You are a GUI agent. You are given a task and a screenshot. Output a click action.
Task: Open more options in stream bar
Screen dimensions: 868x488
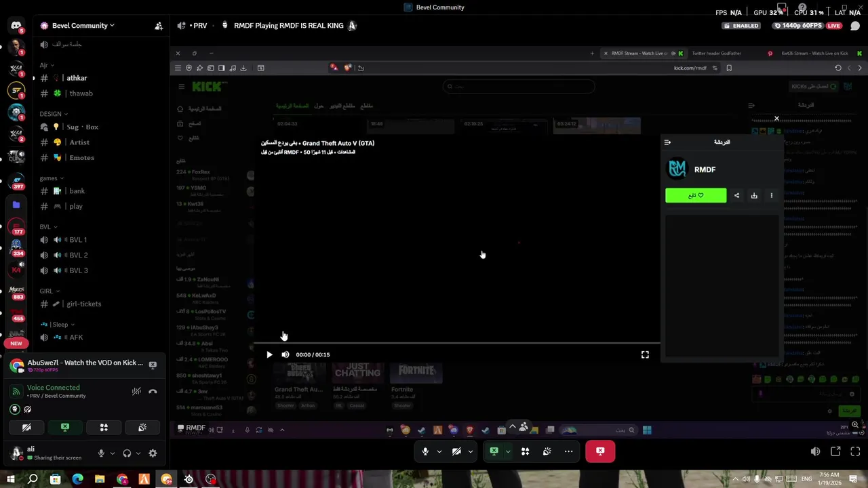pyautogui.click(x=569, y=451)
